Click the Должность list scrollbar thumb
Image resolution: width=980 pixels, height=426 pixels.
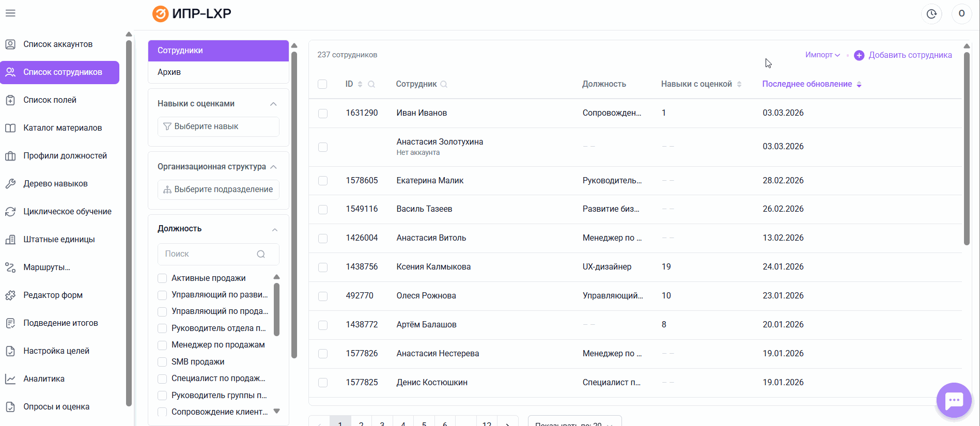tap(276, 310)
